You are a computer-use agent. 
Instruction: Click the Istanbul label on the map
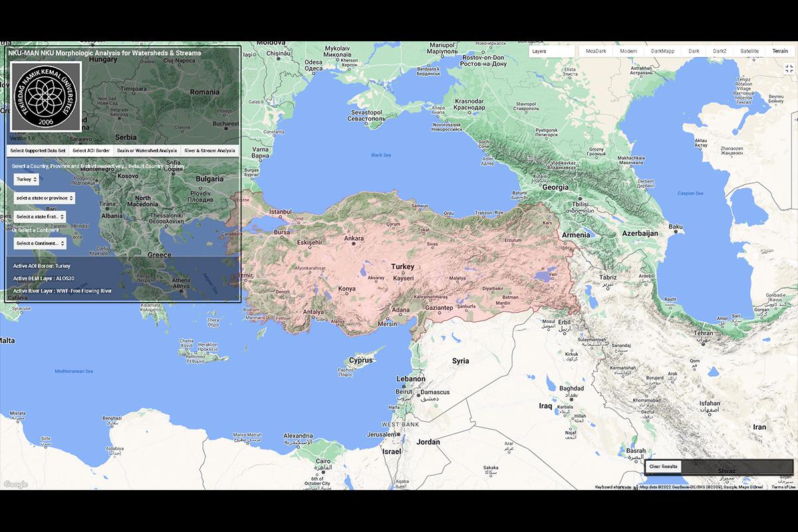pyautogui.click(x=280, y=212)
